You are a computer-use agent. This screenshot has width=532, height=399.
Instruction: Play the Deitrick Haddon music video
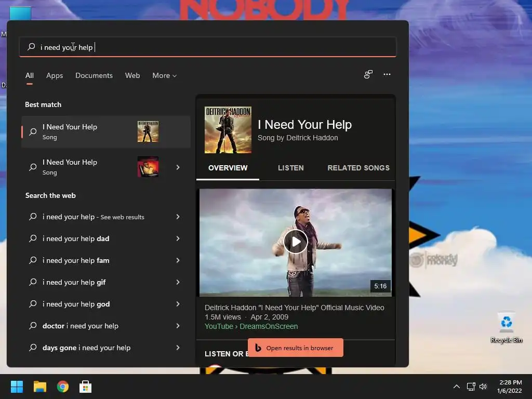click(296, 242)
